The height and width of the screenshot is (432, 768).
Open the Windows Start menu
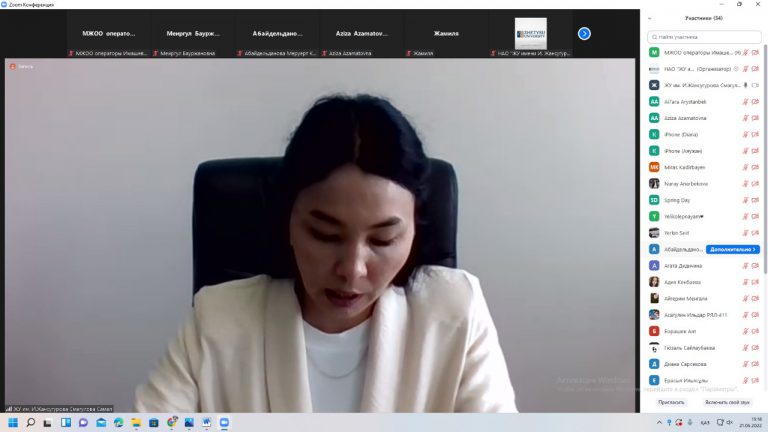click(x=13, y=423)
